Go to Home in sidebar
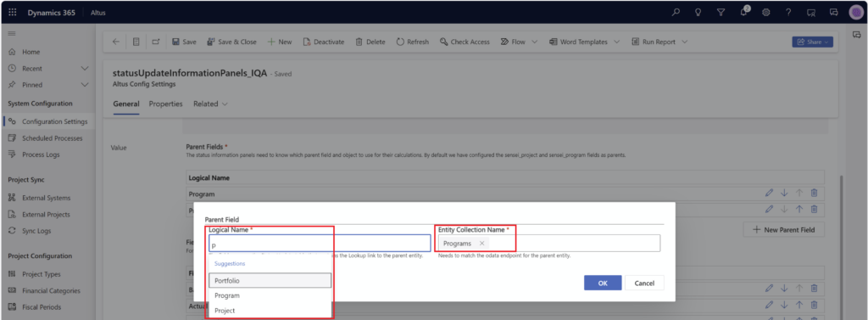Viewport: 868px width, 320px height. coord(31,52)
